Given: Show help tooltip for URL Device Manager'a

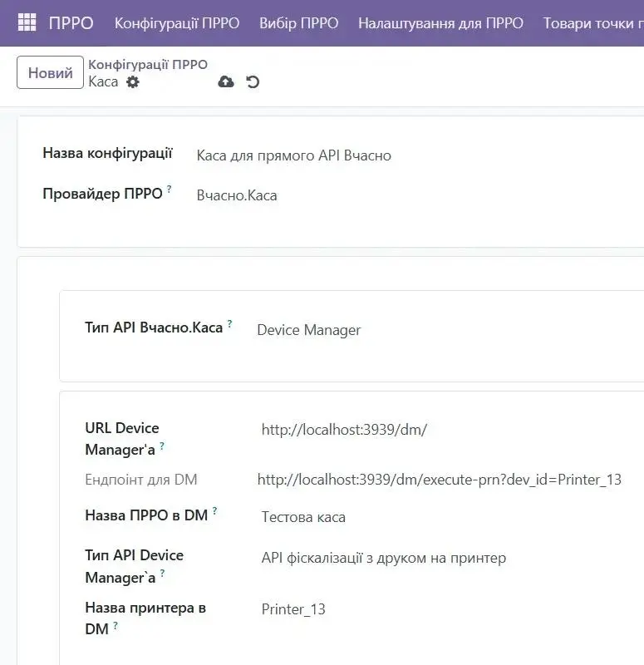Looking at the screenshot, I should pos(162,446).
